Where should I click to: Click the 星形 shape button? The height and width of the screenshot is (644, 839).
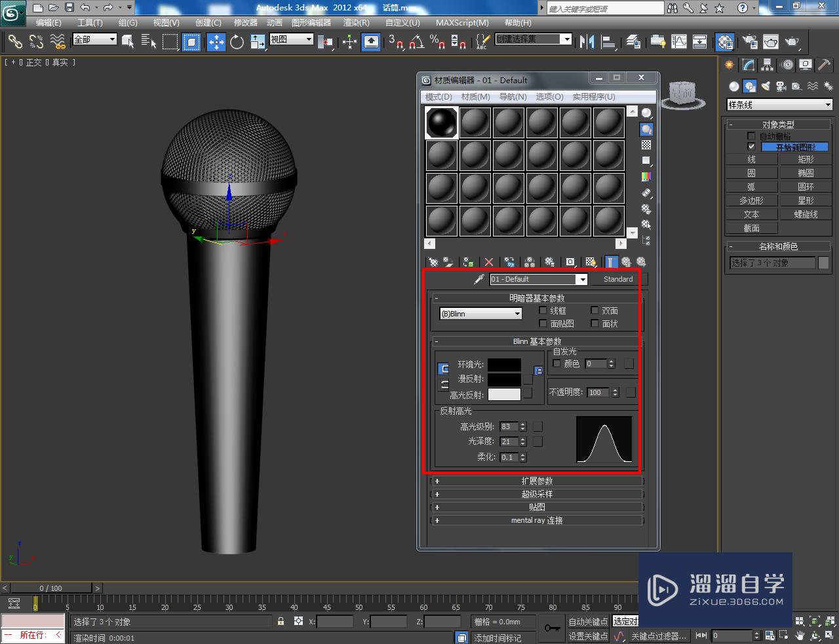(806, 200)
